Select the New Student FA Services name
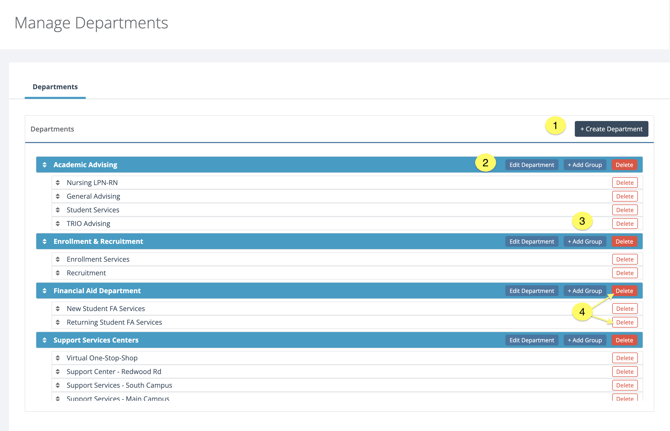Screen dimensions: 670x431 point(106,309)
